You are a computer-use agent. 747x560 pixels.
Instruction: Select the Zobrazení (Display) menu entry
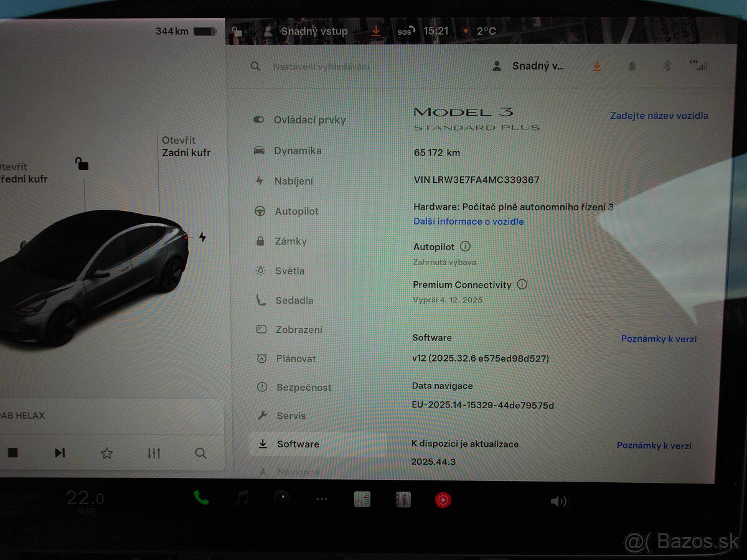pos(298,330)
